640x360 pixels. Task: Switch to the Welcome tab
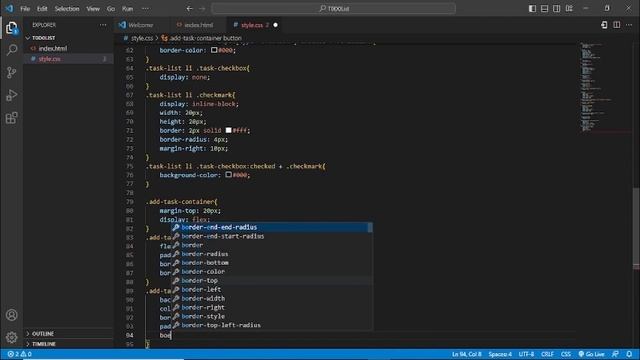(x=141, y=25)
